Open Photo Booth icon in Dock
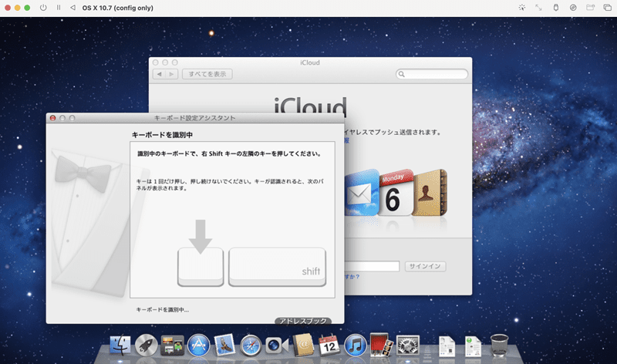Image resolution: width=617 pixels, height=364 pixels. tap(380, 345)
